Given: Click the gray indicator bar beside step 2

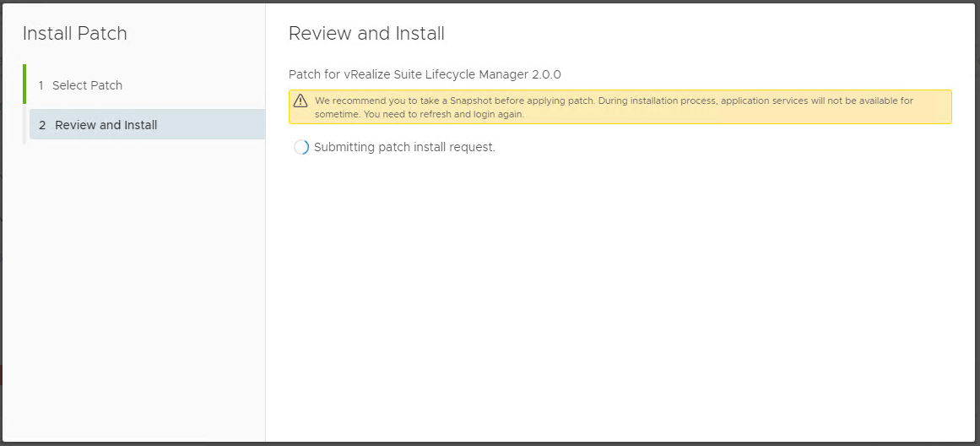Looking at the screenshot, I should click(x=24, y=125).
